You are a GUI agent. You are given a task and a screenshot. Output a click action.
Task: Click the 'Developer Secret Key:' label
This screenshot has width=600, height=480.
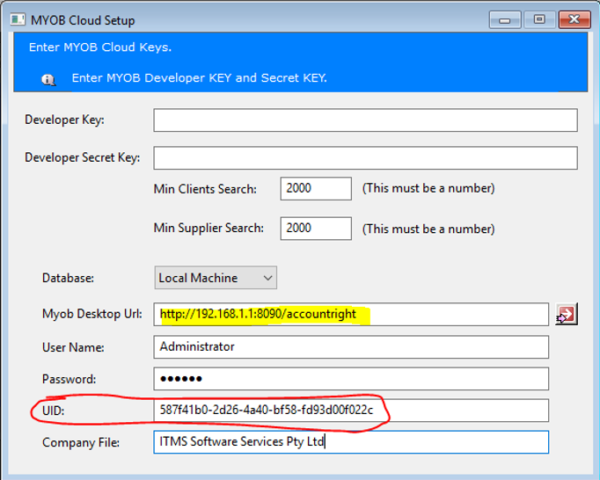(x=82, y=158)
